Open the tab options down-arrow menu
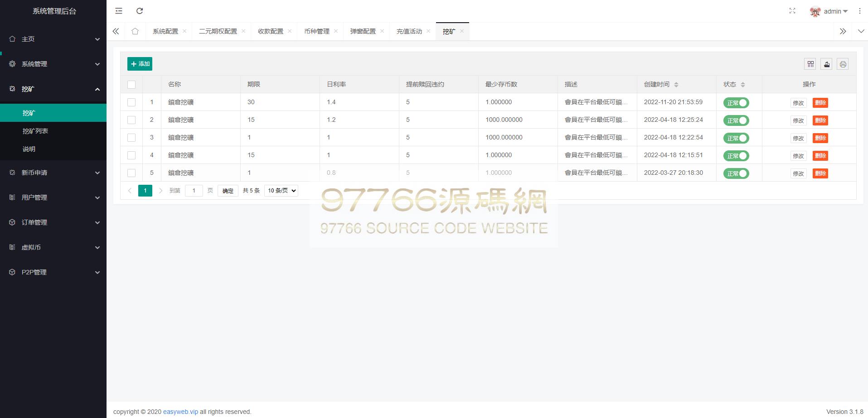The width and height of the screenshot is (868, 418). point(861,31)
